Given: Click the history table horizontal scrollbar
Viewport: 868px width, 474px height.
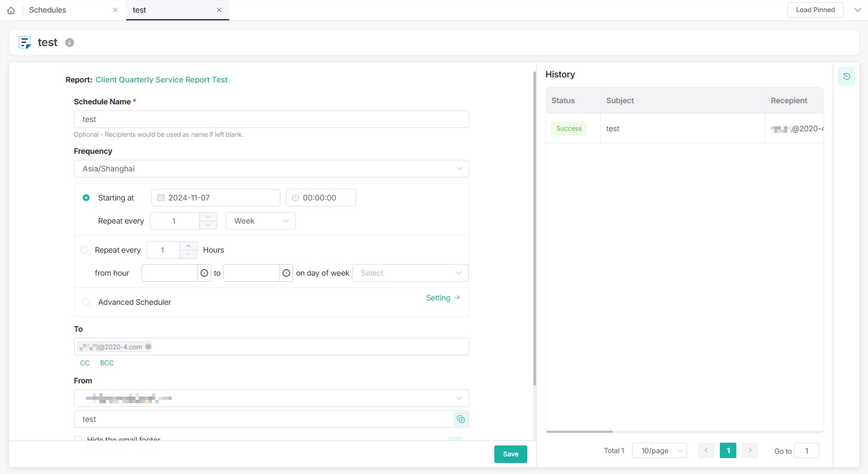Looking at the screenshot, I should [x=579, y=432].
